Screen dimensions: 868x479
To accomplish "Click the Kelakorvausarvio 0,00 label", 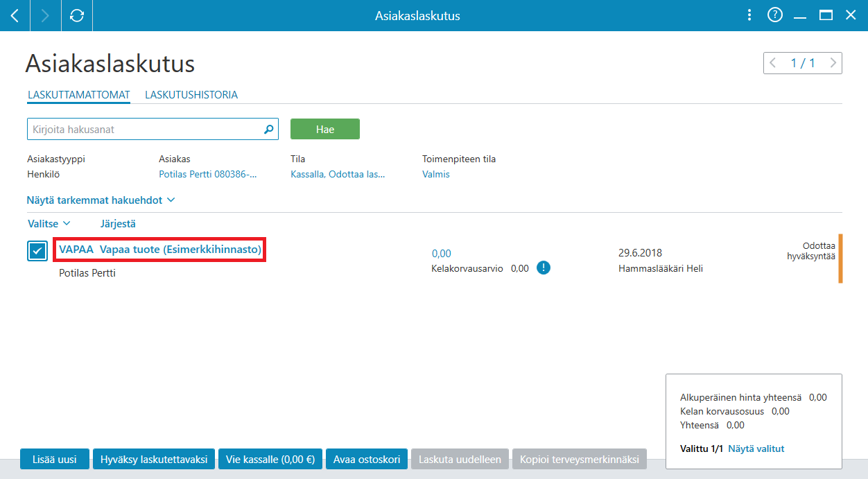I will click(x=480, y=268).
